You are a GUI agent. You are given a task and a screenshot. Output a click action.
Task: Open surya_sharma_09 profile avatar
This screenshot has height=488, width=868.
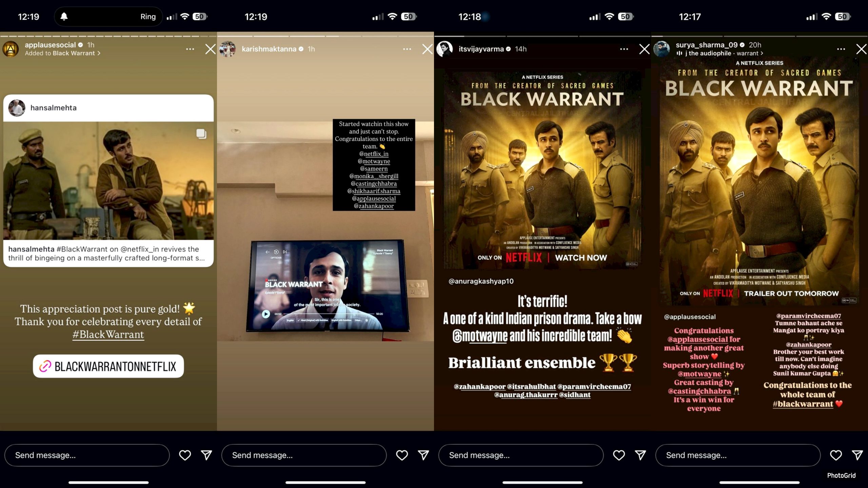[x=662, y=49]
